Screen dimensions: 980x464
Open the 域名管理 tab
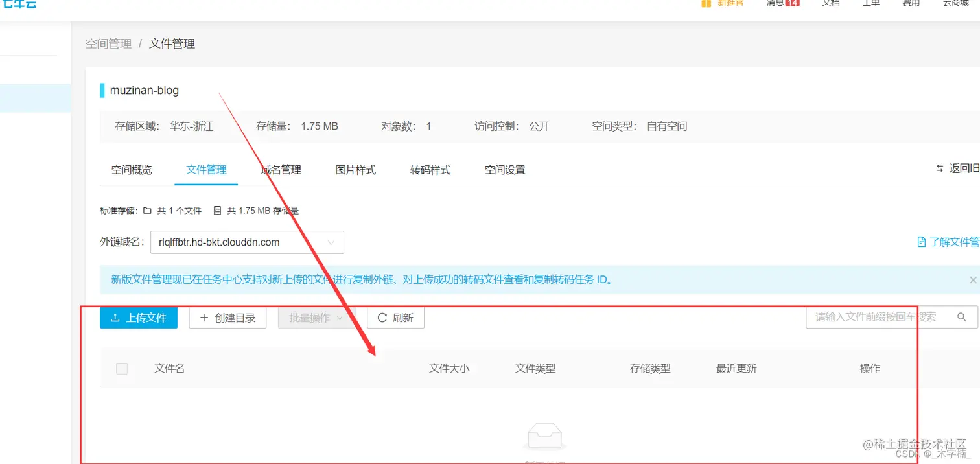281,170
